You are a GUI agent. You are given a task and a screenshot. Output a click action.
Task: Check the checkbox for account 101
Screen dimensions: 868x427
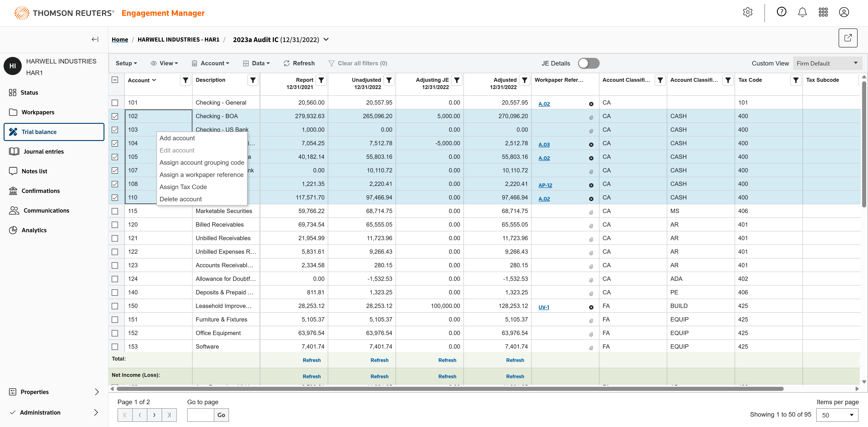[115, 103]
